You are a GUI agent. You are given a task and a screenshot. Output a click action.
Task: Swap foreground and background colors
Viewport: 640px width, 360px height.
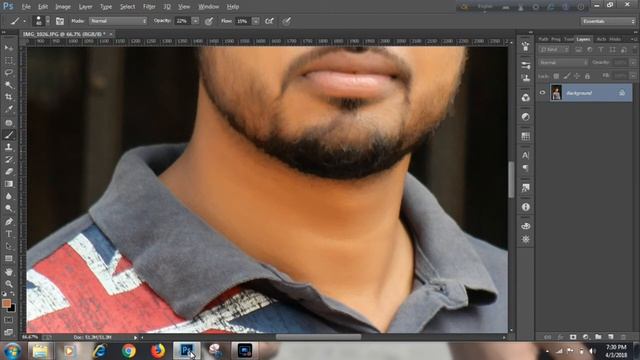(x=13, y=294)
